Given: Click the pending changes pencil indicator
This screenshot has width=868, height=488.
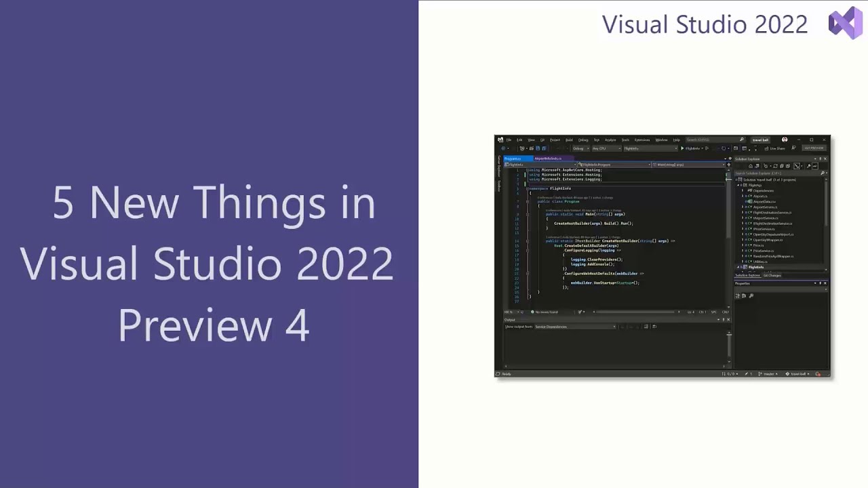Looking at the screenshot, I should tap(749, 374).
